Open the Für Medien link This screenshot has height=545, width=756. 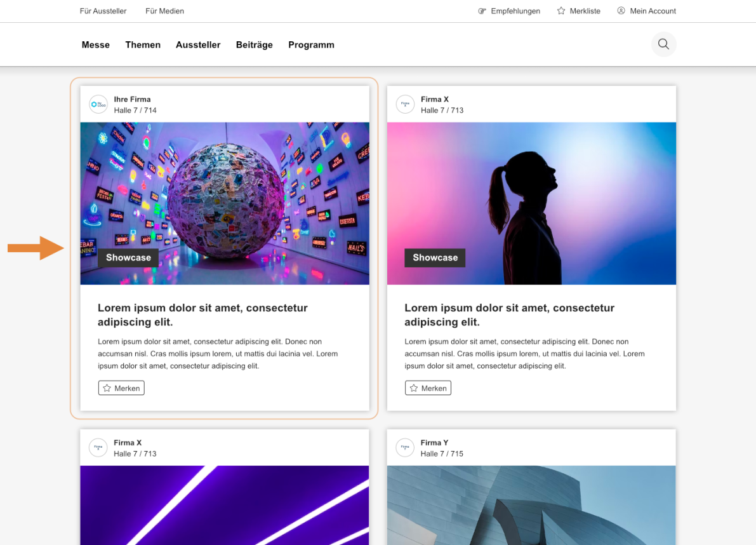[164, 11]
